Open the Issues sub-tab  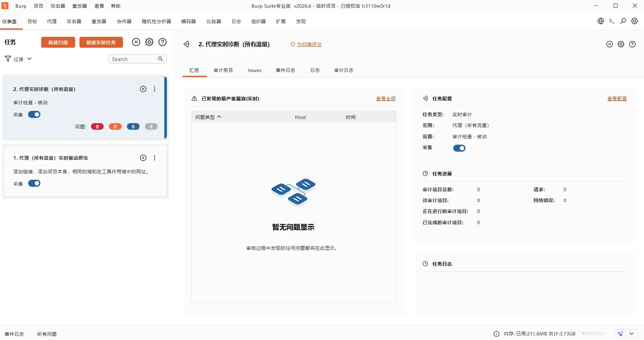coord(254,70)
